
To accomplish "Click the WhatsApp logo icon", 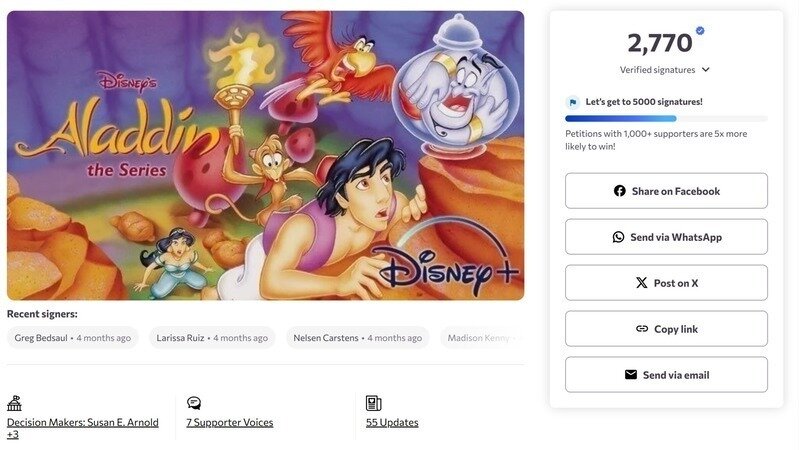I will coord(618,237).
